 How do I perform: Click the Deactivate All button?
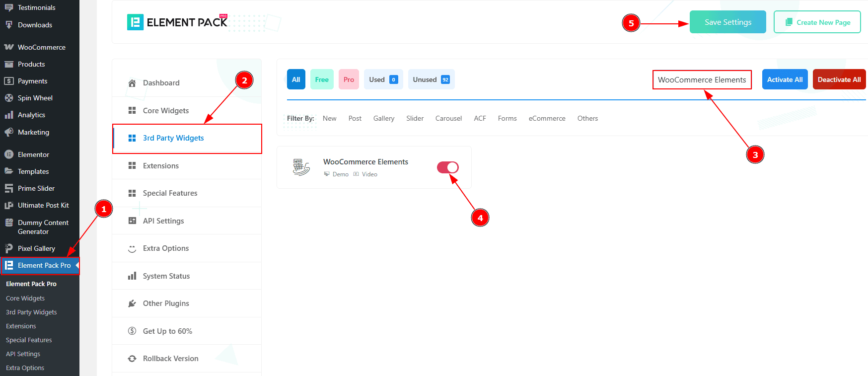(839, 79)
